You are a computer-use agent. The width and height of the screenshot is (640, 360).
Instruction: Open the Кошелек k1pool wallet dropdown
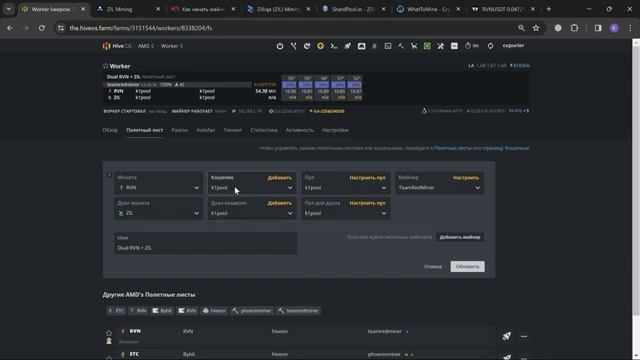(252, 183)
